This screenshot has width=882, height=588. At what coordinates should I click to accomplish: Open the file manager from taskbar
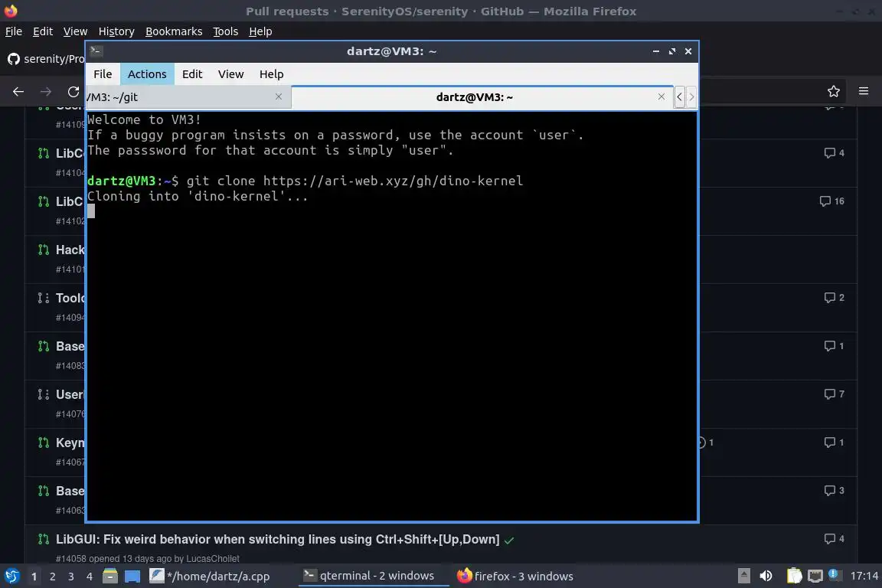point(110,577)
